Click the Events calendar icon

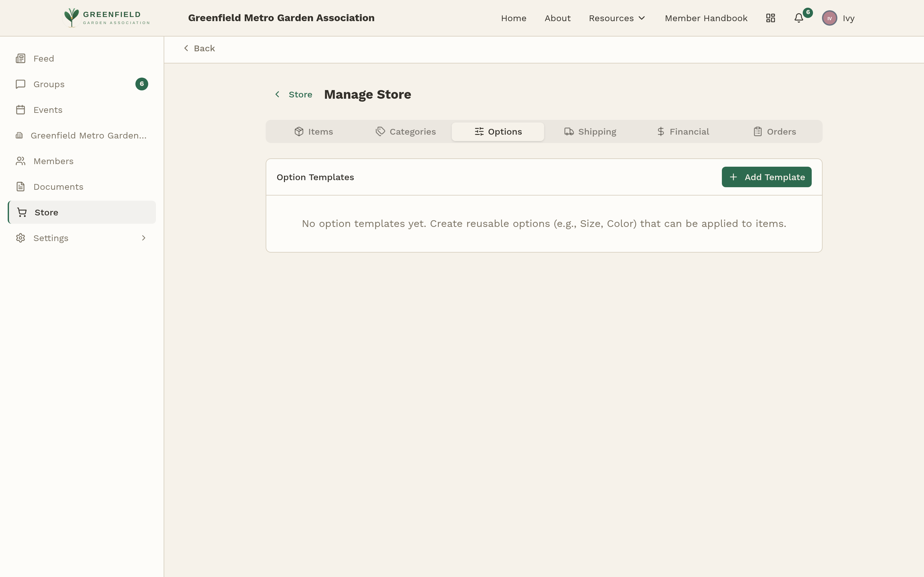tap(21, 110)
